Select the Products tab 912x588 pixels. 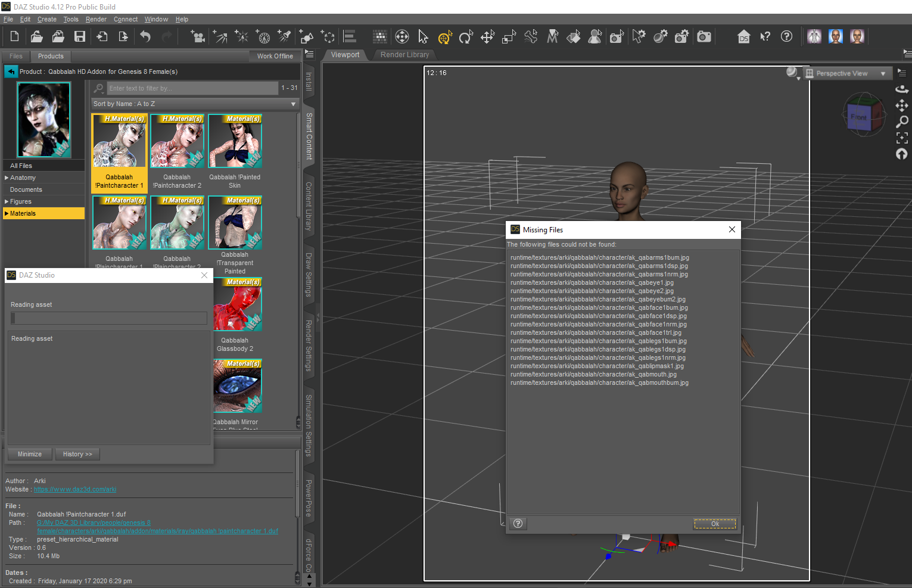click(51, 56)
